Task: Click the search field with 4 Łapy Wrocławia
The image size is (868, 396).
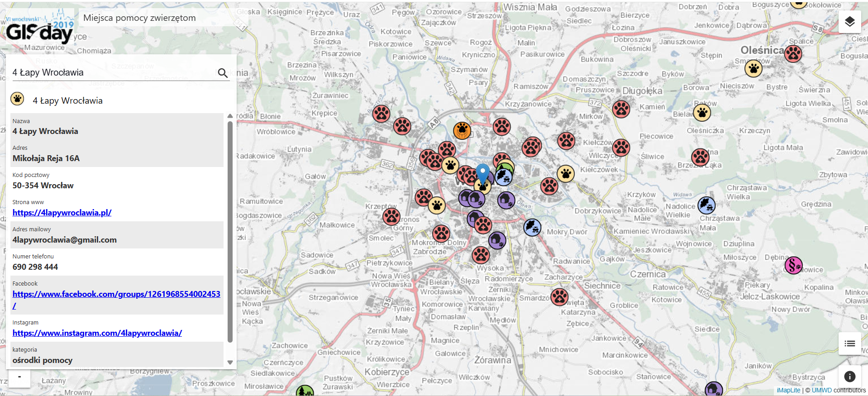Action: [113, 72]
